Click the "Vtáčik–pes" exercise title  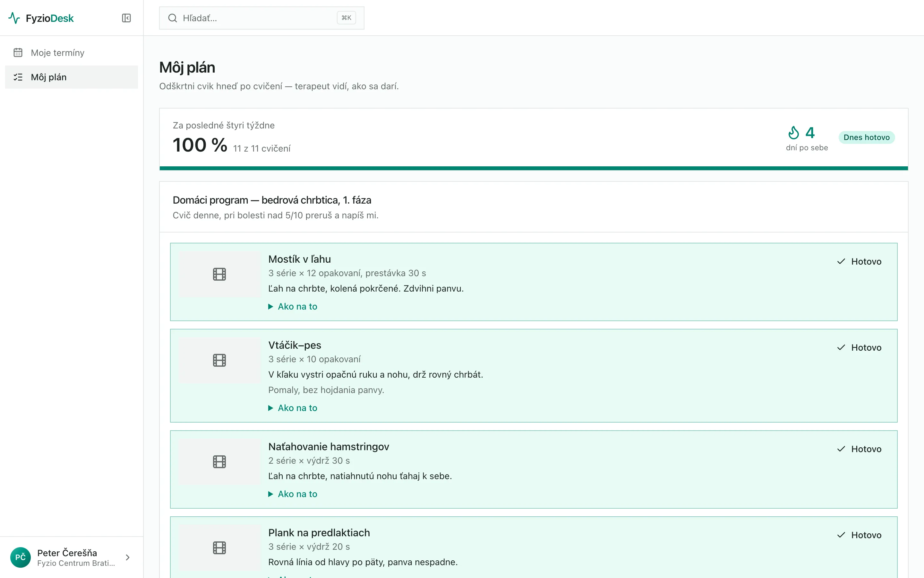(x=295, y=345)
